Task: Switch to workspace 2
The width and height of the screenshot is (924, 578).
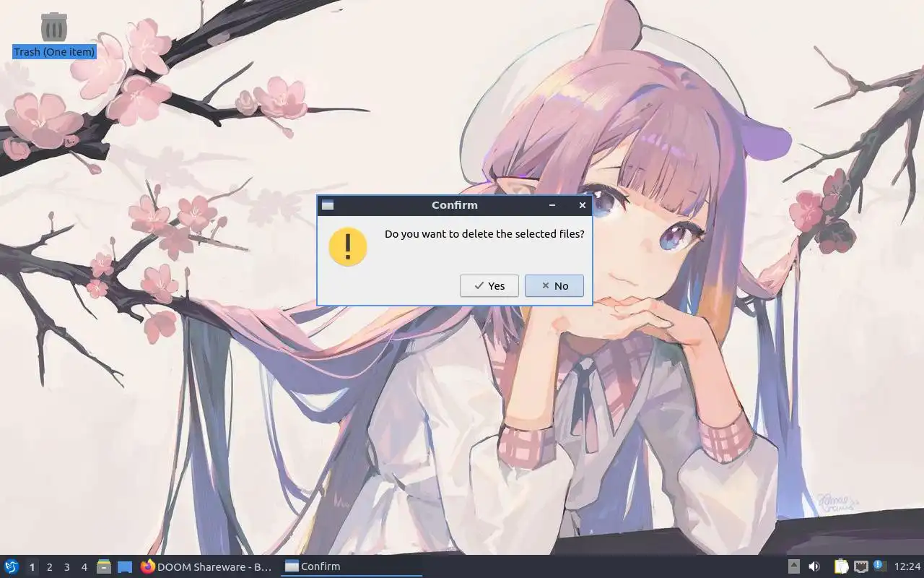Action: point(49,567)
